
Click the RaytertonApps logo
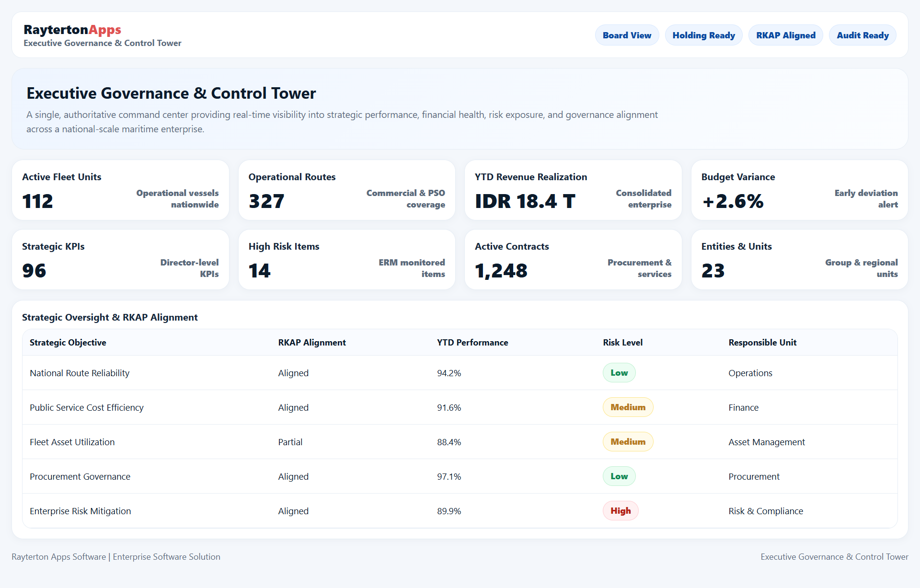(72, 30)
